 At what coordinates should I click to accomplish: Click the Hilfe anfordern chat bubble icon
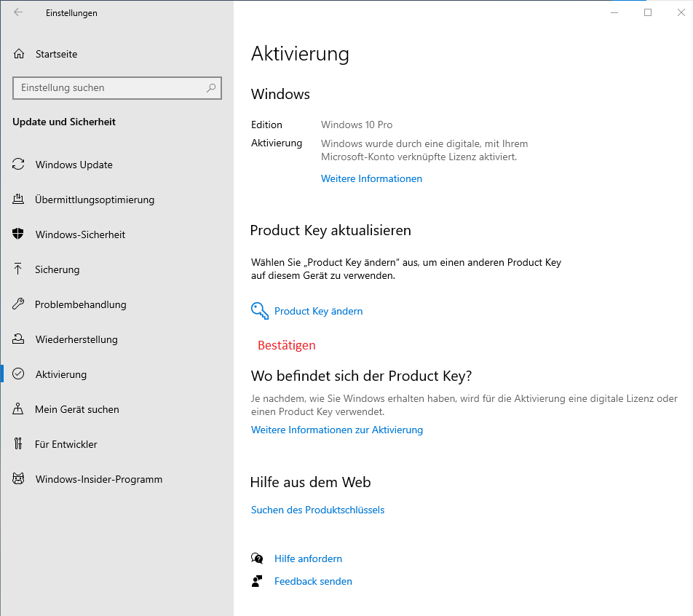click(x=257, y=558)
